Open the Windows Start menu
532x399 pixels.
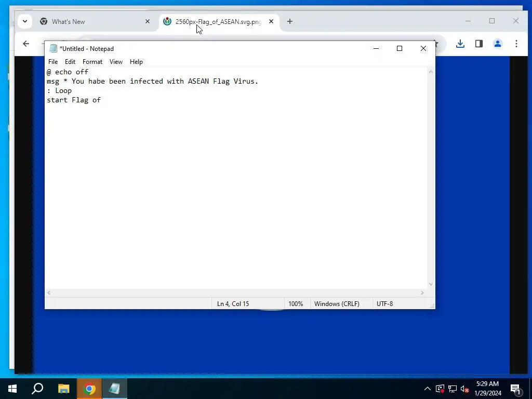(12, 389)
